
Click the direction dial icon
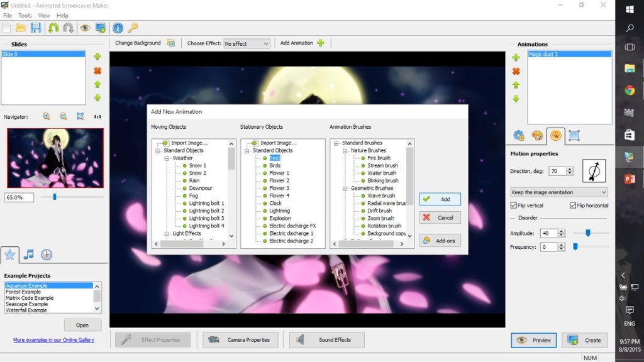click(x=594, y=171)
